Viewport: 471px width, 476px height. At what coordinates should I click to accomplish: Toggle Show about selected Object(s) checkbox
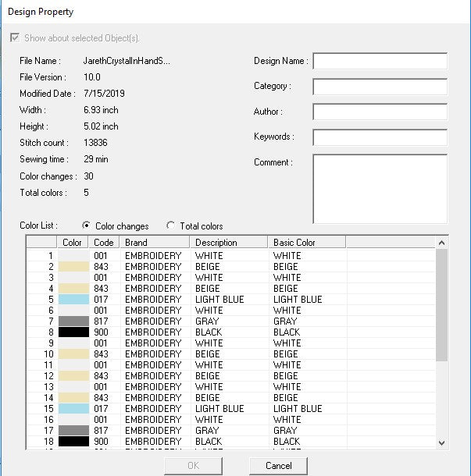point(15,38)
